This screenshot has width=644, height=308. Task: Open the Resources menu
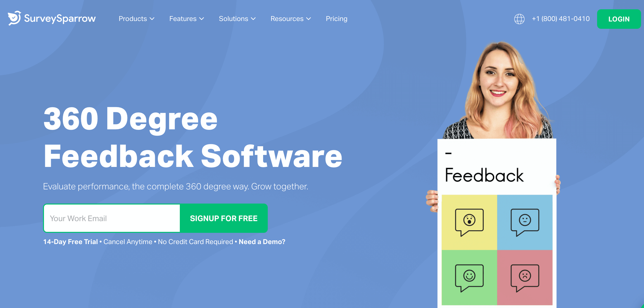point(290,19)
